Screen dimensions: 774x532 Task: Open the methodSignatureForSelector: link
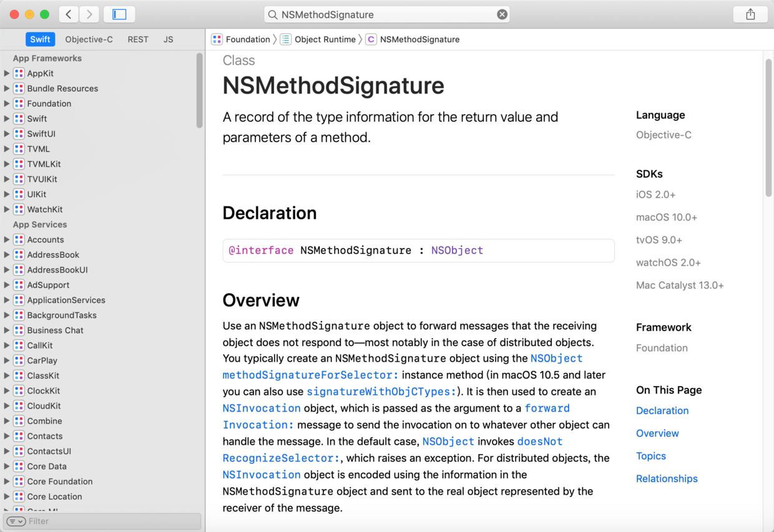[310, 375]
